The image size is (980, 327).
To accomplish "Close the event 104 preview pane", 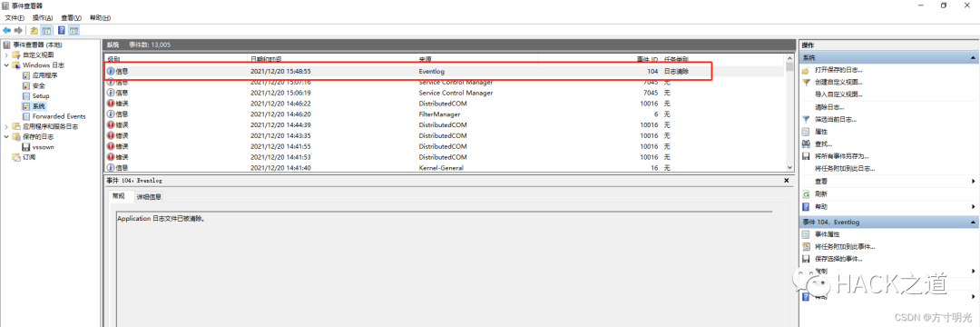I will pyautogui.click(x=786, y=180).
